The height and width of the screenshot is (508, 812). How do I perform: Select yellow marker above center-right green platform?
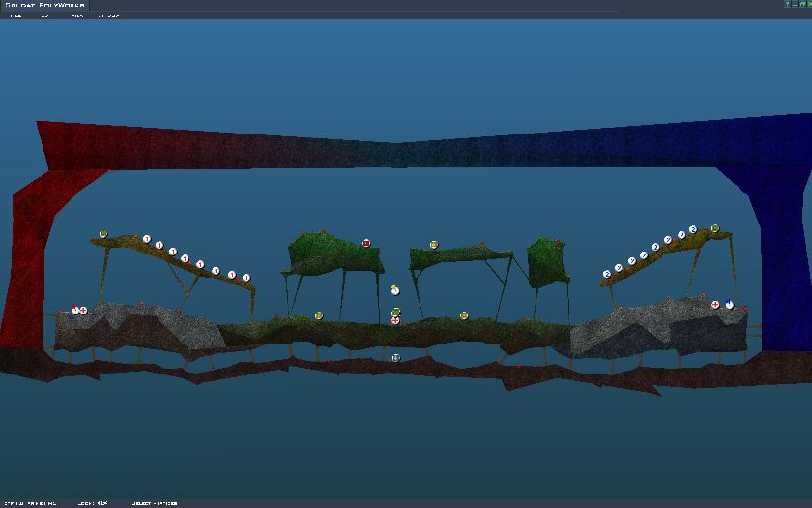pos(434,245)
